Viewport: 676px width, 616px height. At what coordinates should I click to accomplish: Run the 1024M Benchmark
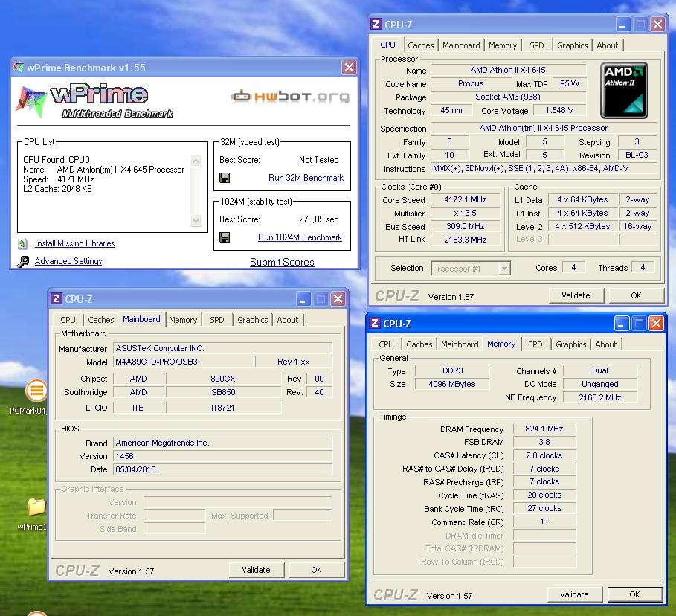300,237
